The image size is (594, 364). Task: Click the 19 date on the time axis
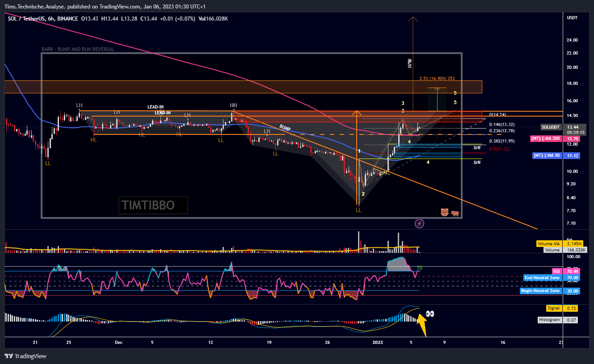[269, 343]
